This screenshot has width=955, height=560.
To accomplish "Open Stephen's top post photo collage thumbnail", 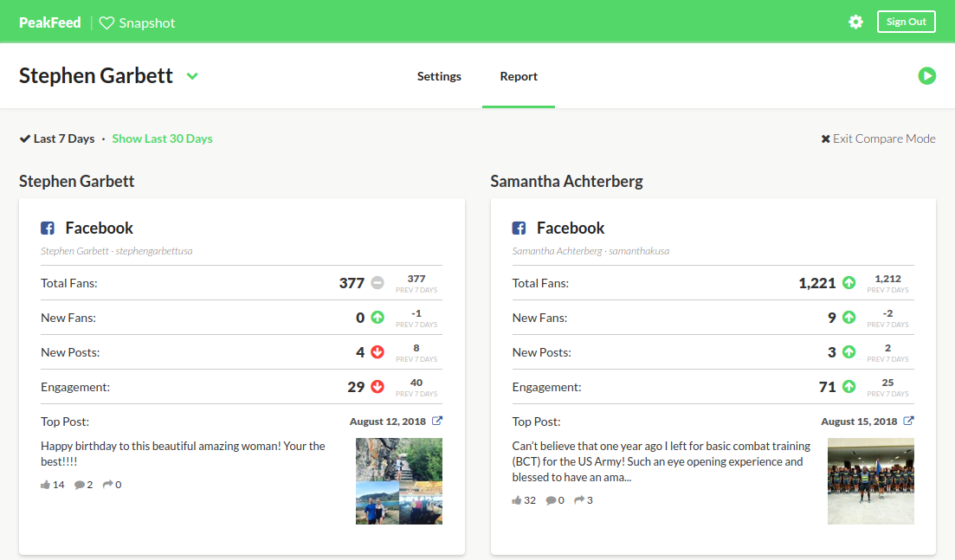I will [399, 481].
